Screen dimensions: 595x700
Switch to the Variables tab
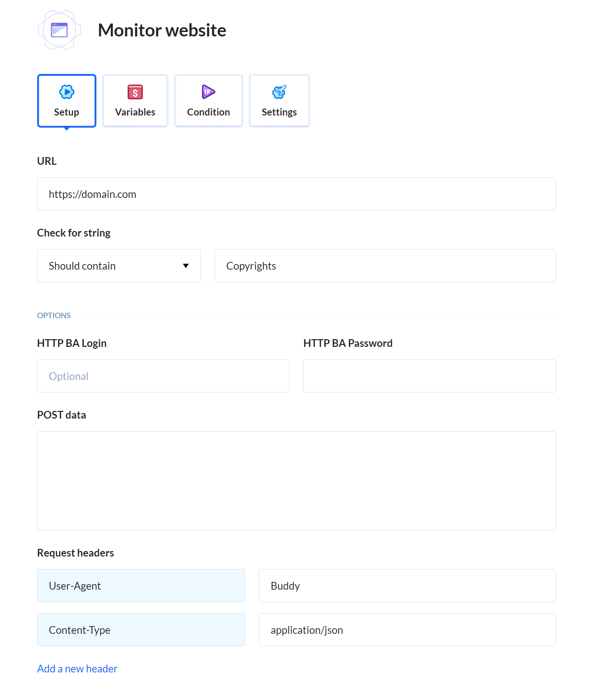coord(135,101)
